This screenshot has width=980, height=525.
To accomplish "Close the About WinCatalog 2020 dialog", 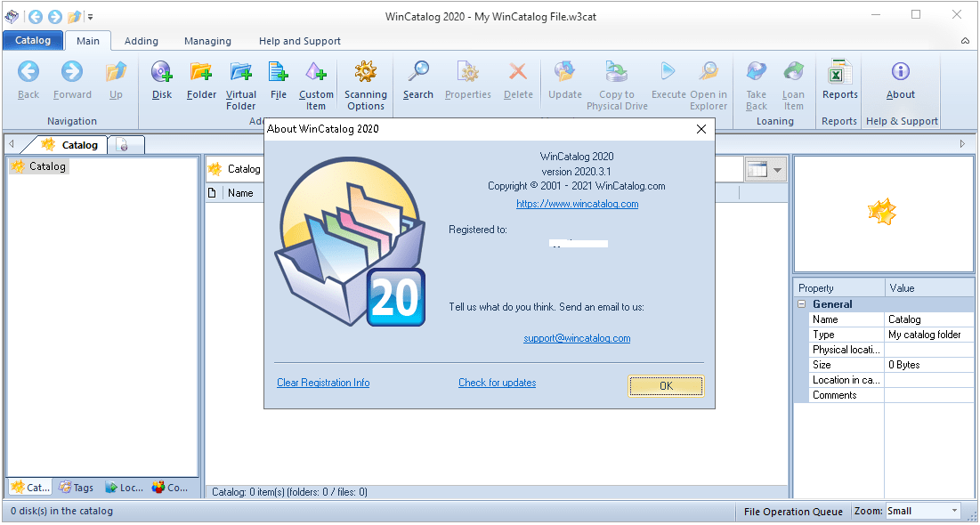I will 701,129.
